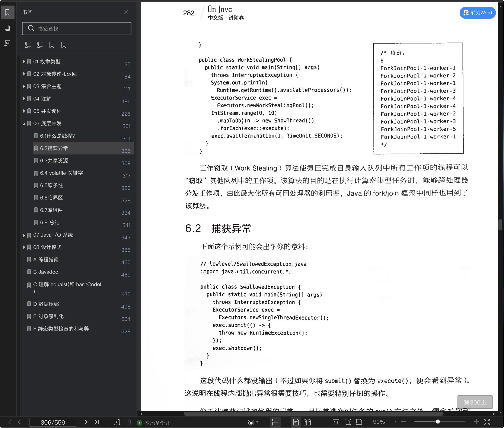
Task: Zoom in with the plus button
Action: coord(476,422)
